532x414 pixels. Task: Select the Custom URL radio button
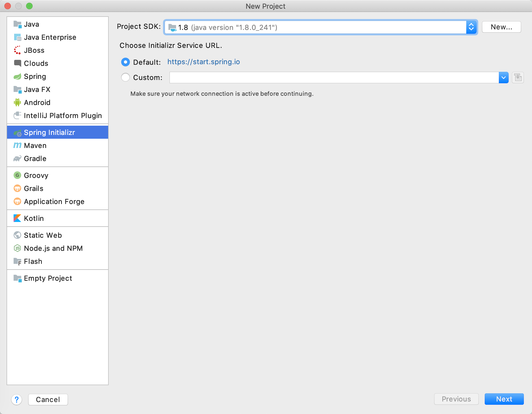click(125, 78)
